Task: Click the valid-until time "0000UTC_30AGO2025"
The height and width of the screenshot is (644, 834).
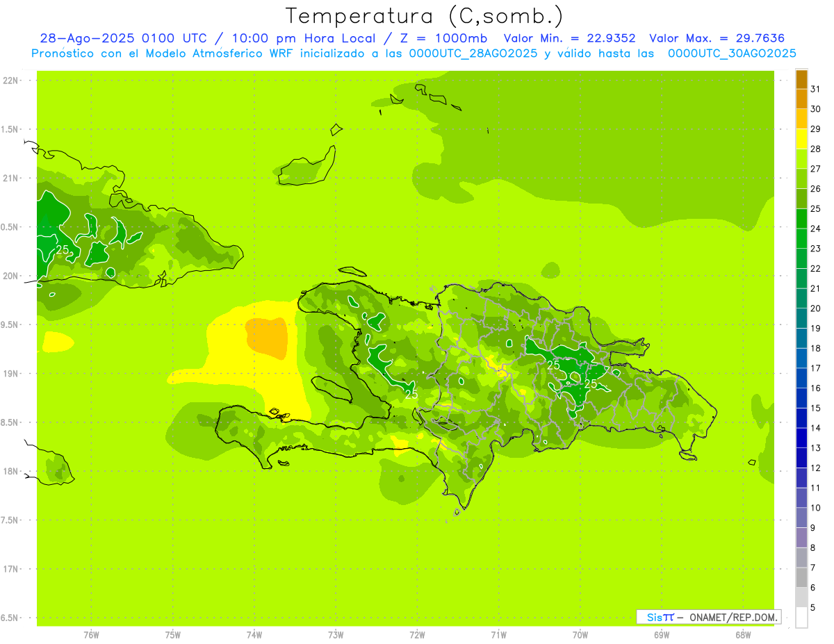Action: coord(732,53)
